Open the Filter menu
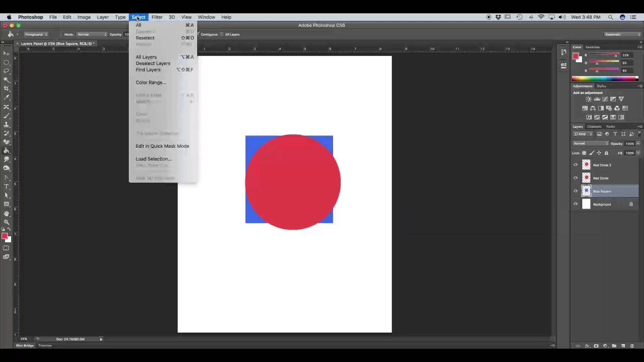This screenshot has width=644, height=362. pyautogui.click(x=157, y=17)
